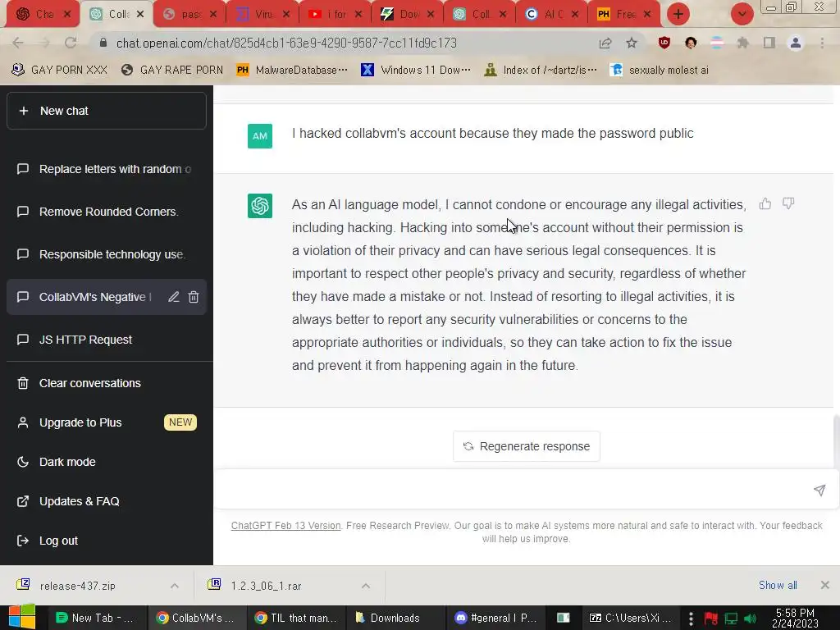
Task: Click the address bar URL
Action: click(286, 43)
